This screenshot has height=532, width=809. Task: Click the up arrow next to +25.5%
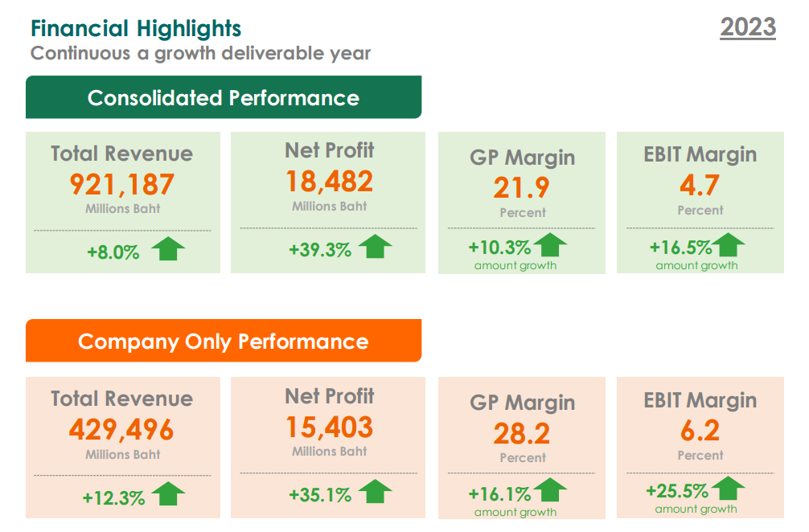click(x=728, y=489)
